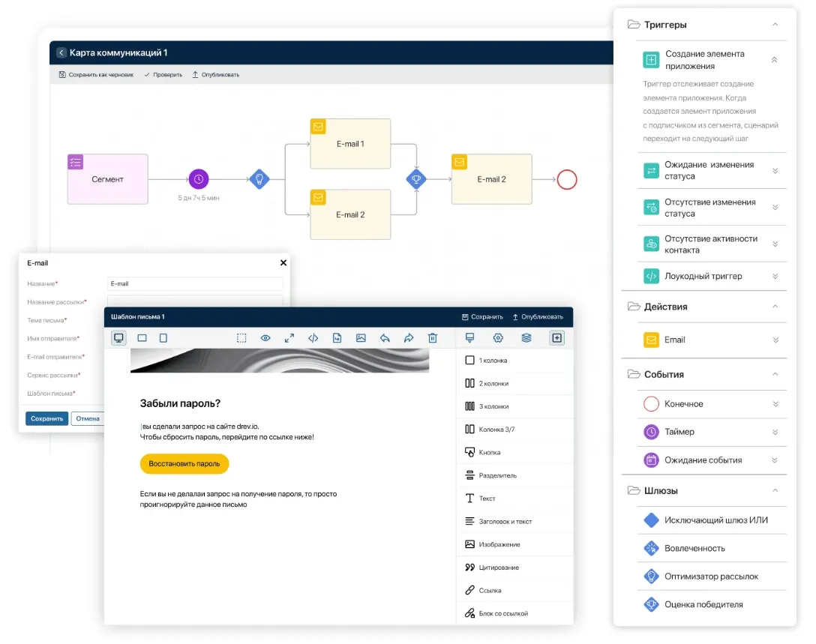Click the back arrow beside Карта коммуникаций 1
Image resolution: width=816 pixels, height=644 pixels.
pos(61,53)
